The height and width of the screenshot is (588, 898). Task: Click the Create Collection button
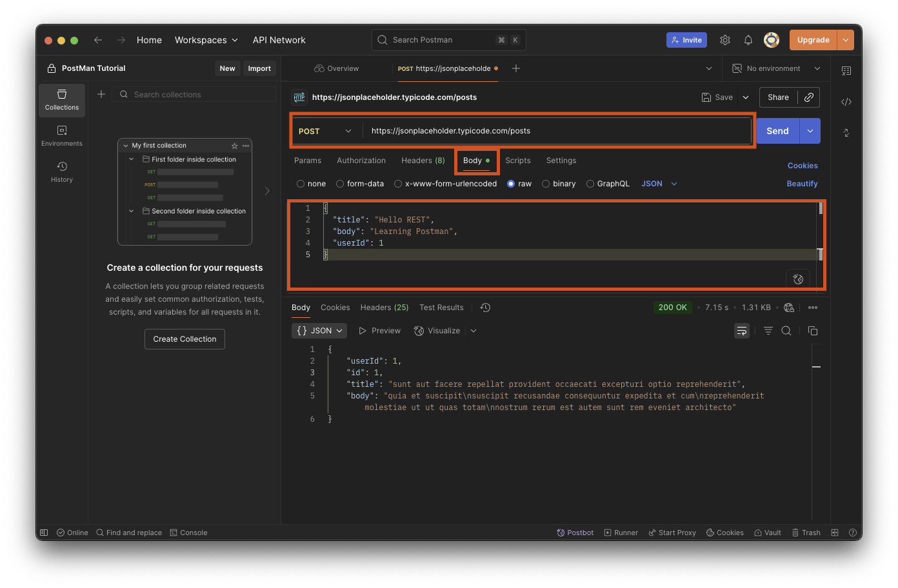185,339
